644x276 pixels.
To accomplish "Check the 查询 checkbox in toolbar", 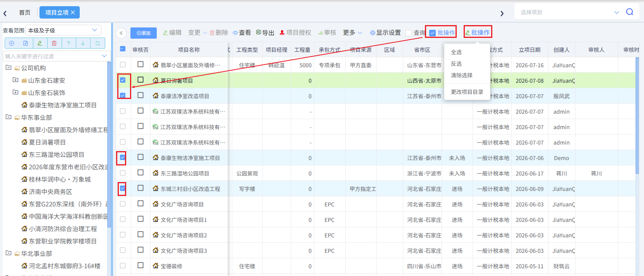I will click(408, 33).
